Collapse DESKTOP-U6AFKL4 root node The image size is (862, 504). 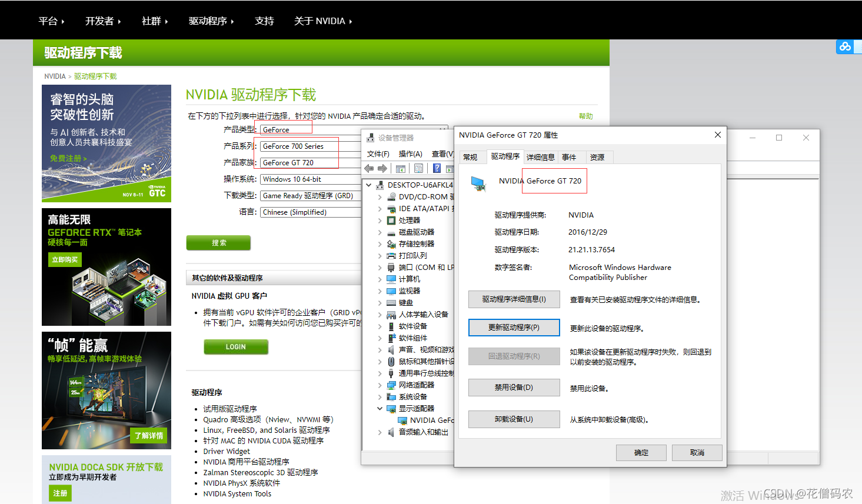coord(369,185)
